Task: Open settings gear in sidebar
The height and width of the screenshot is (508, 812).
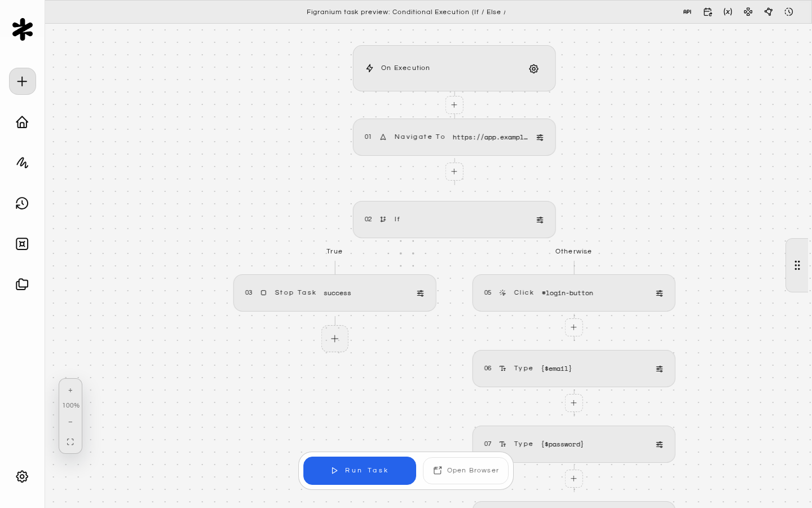Action: (22, 476)
